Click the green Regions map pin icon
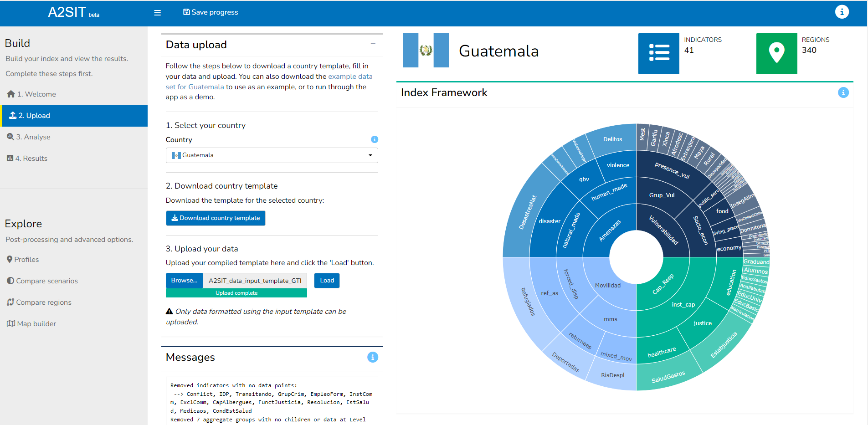This screenshot has width=868, height=425. (x=776, y=53)
